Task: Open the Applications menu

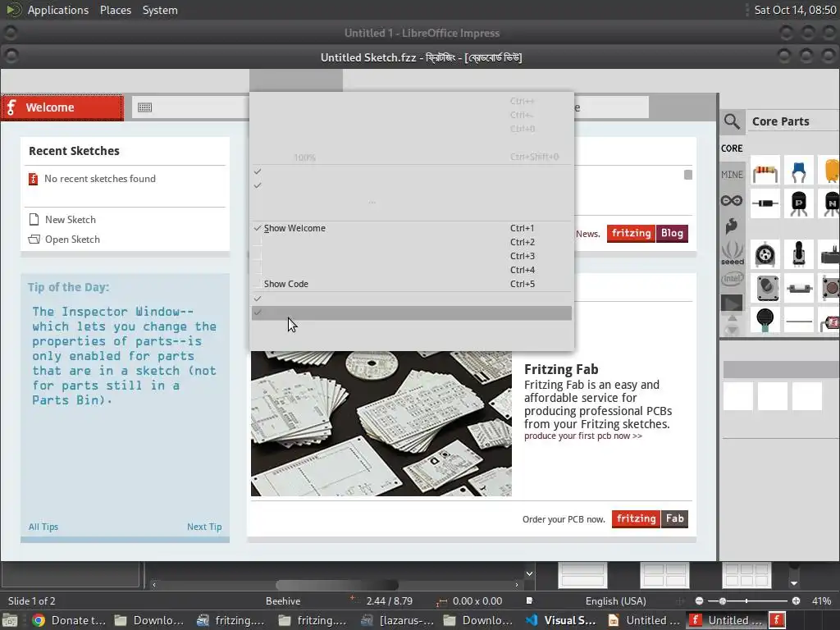Action: [x=58, y=10]
